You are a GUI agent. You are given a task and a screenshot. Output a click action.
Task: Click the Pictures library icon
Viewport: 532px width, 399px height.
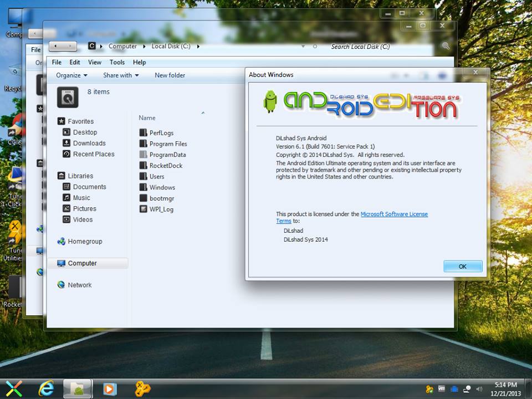point(66,208)
